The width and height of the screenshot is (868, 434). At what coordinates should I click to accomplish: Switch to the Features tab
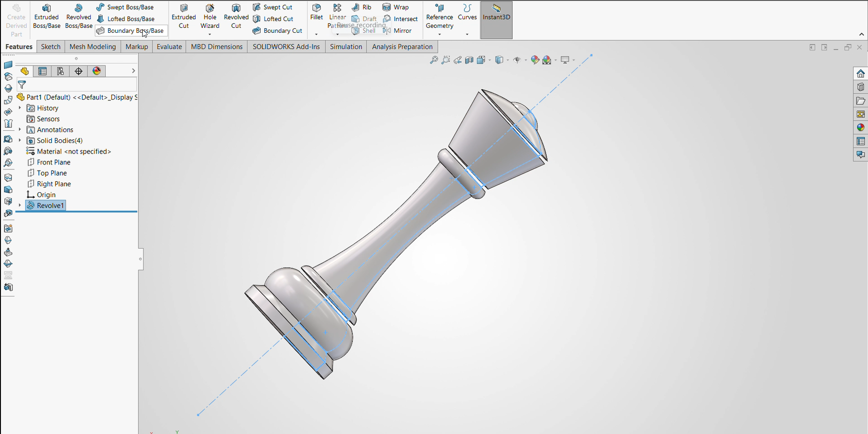pyautogui.click(x=19, y=46)
